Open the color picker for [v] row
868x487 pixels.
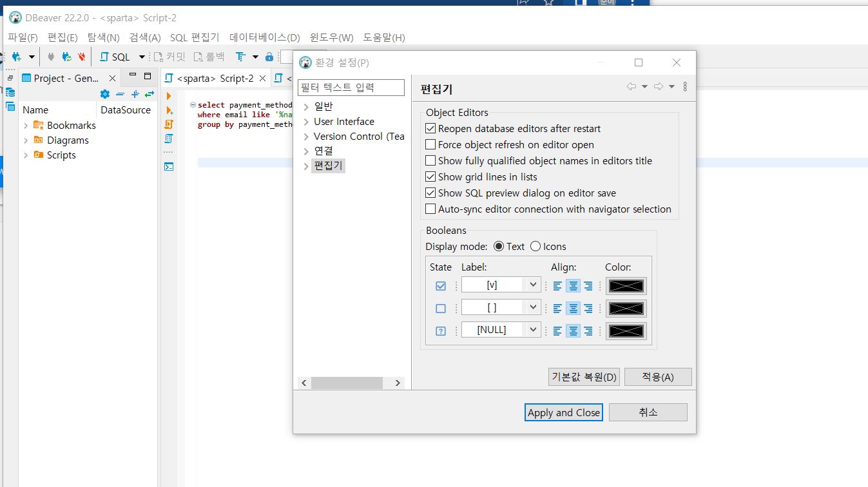point(626,286)
